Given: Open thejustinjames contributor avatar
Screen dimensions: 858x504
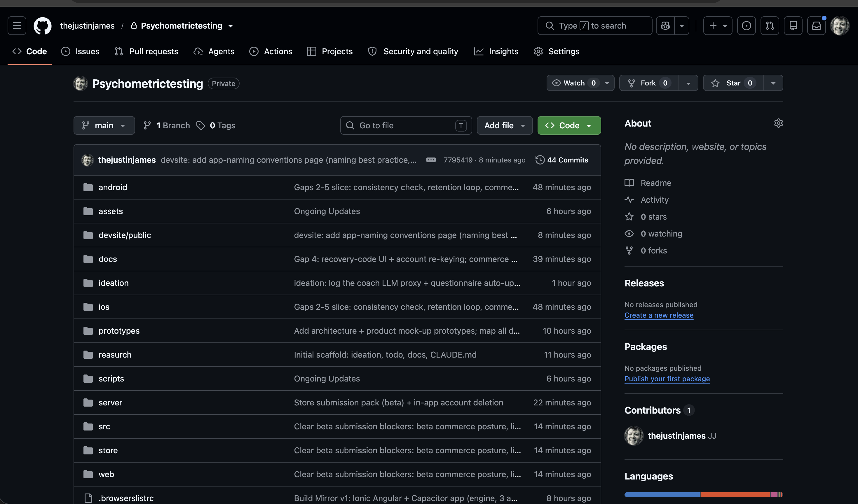Looking at the screenshot, I should pos(634,435).
